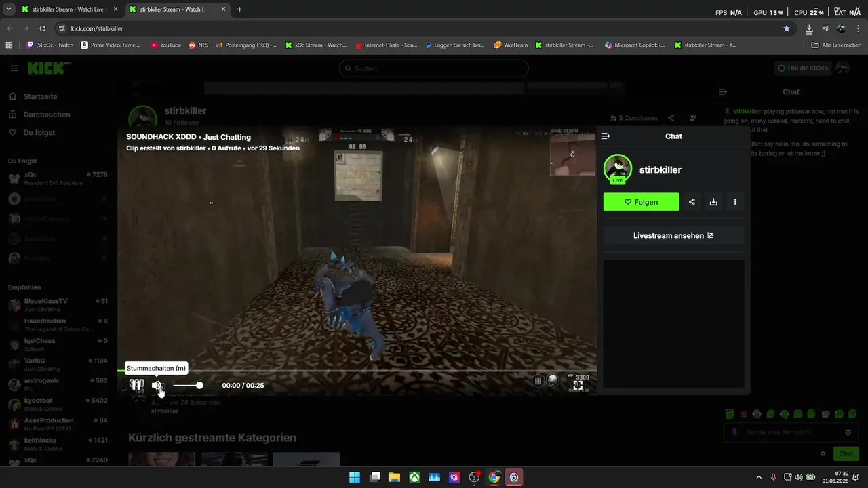Open AcezProduction channel in sidebar
The width and height of the screenshot is (868, 488).
tap(58, 424)
